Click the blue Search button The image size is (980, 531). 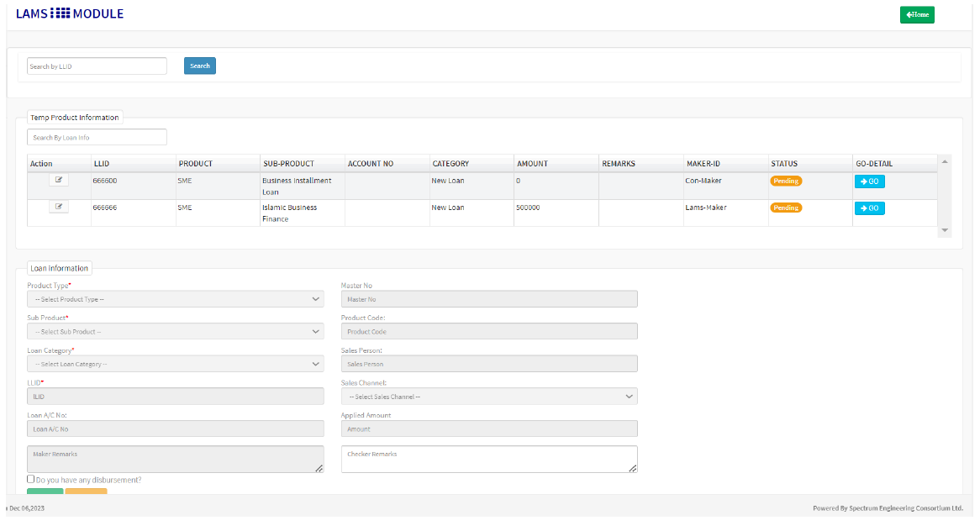click(x=200, y=66)
